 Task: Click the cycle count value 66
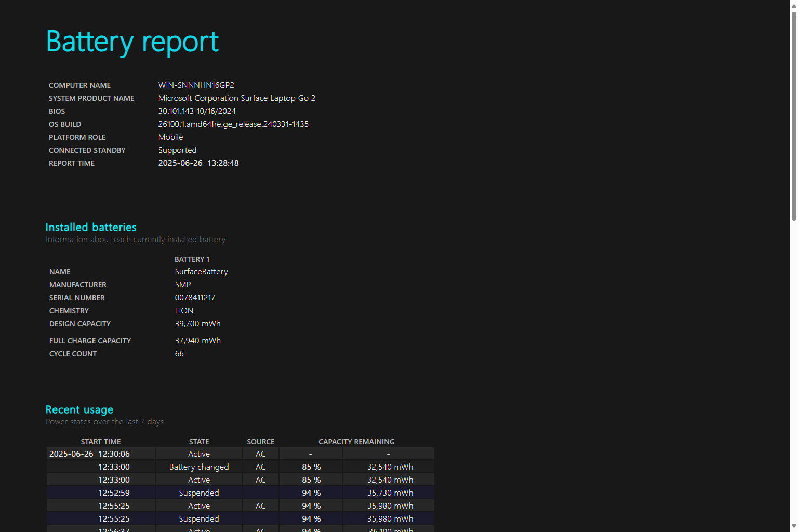tap(179, 354)
